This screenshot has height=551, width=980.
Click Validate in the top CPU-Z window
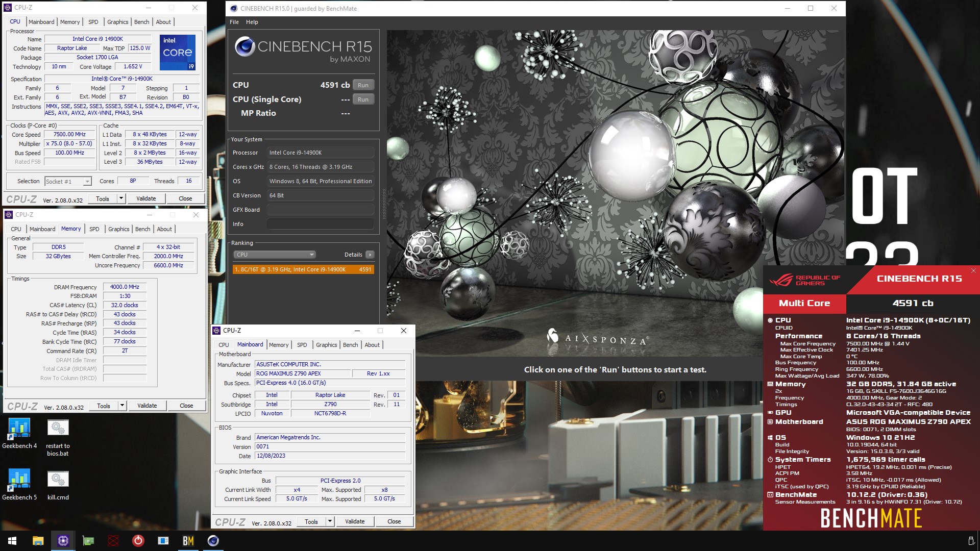[146, 198]
